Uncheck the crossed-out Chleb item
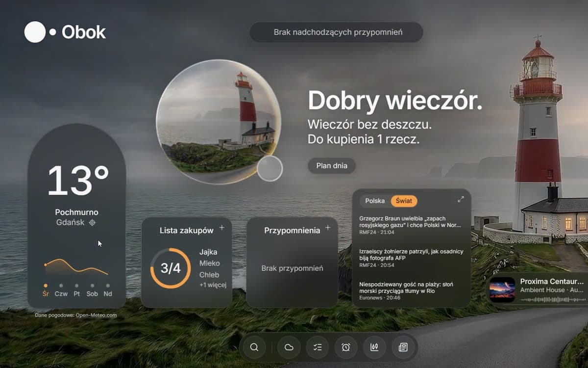 coord(209,275)
